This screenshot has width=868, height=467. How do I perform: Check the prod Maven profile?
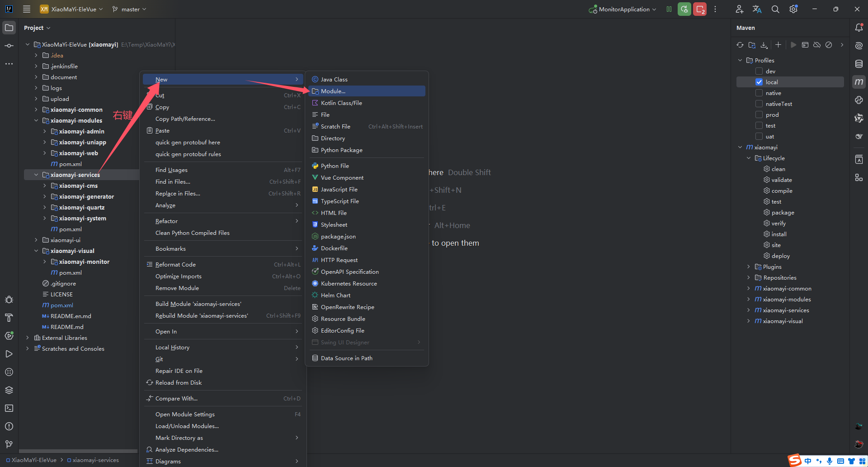tap(759, 114)
